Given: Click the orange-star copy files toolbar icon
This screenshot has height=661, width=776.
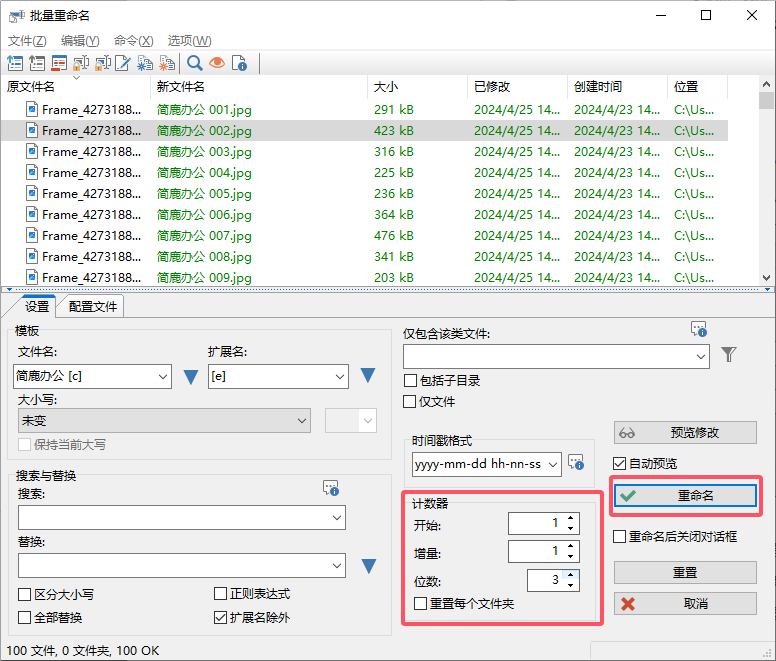Looking at the screenshot, I should (167, 63).
